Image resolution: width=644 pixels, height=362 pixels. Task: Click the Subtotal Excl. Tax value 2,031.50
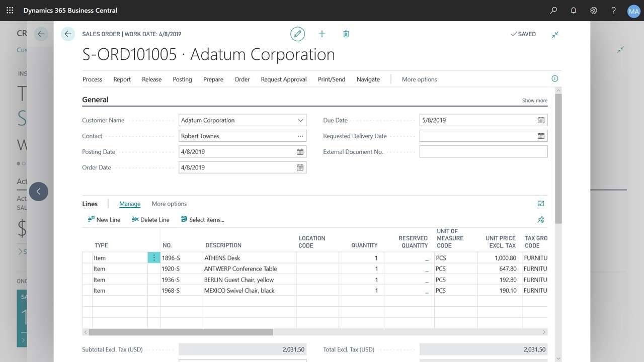(243, 349)
